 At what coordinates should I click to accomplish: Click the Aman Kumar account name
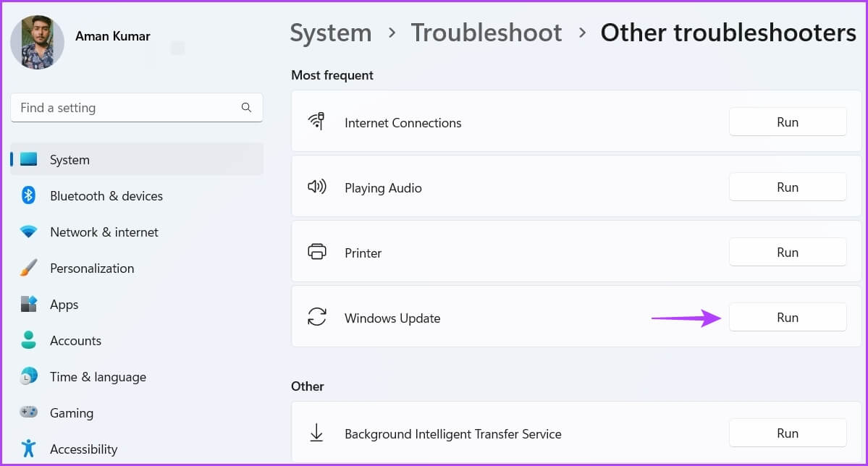[x=112, y=36]
